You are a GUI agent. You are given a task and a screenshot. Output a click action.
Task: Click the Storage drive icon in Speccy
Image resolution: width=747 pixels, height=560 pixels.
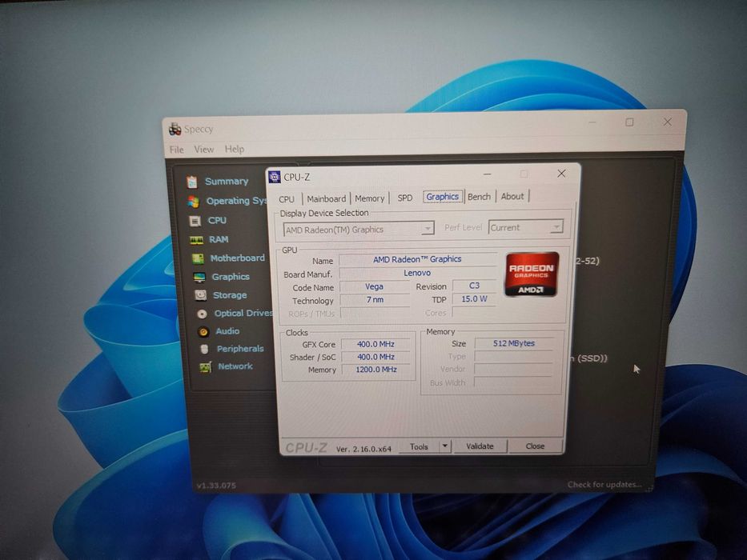(201, 295)
